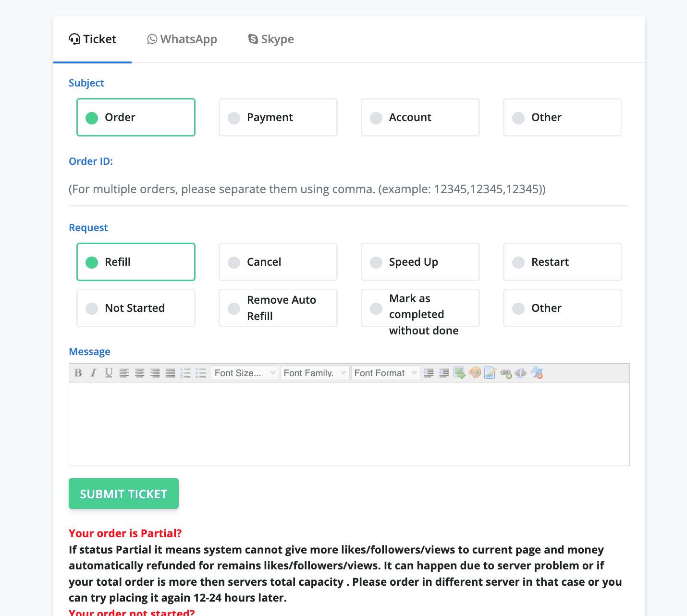Click the Order ID: label
This screenshot has width=687, height=616.
91,161
